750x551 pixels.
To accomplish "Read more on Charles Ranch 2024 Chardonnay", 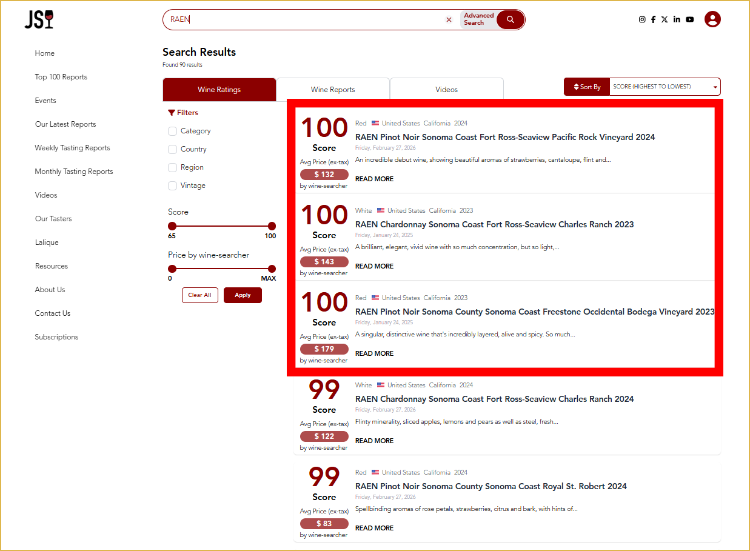I will (374, 441).
